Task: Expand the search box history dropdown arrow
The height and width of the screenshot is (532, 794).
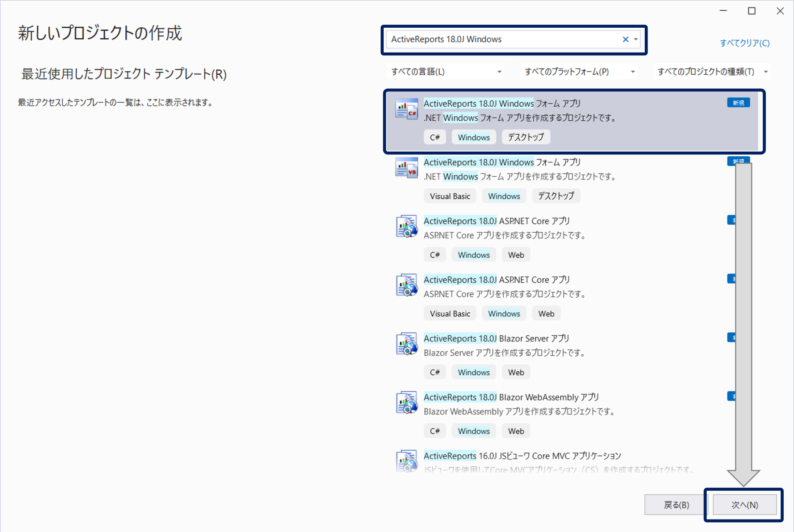Action: (x=636, y=39)
